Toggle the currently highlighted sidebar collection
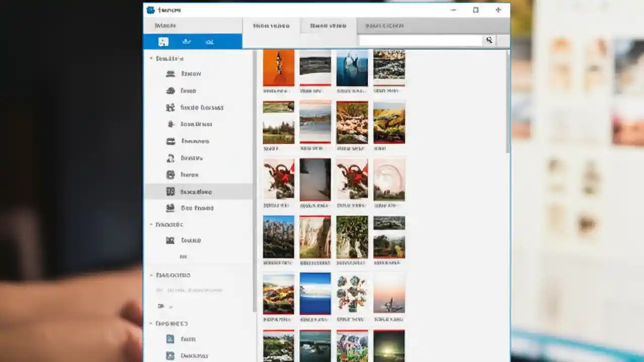Viewport: 644px width, 362px height. pos(199,192)
